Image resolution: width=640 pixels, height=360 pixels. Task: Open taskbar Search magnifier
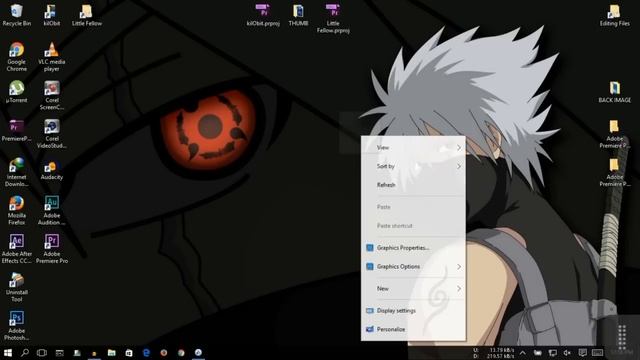click(24, 353)
